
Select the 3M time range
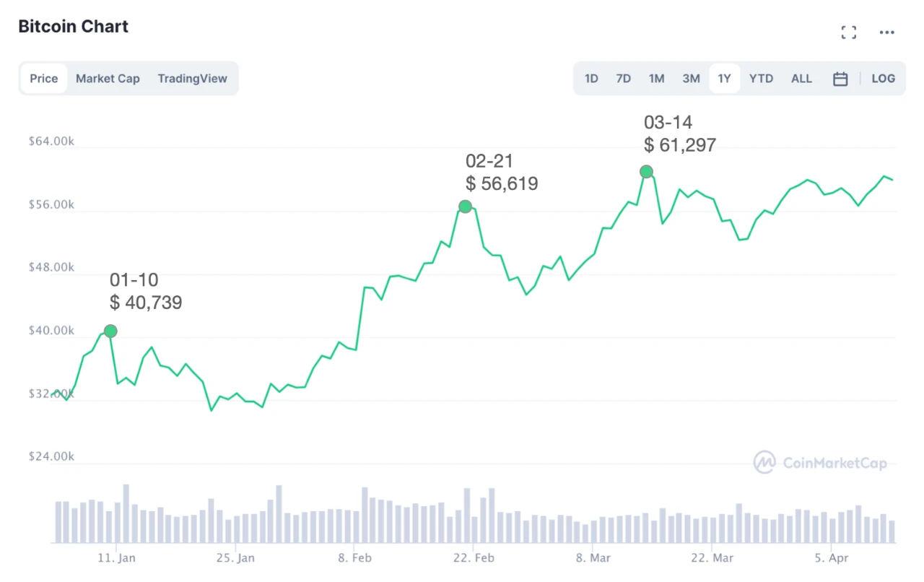click(x=691, y=79)
